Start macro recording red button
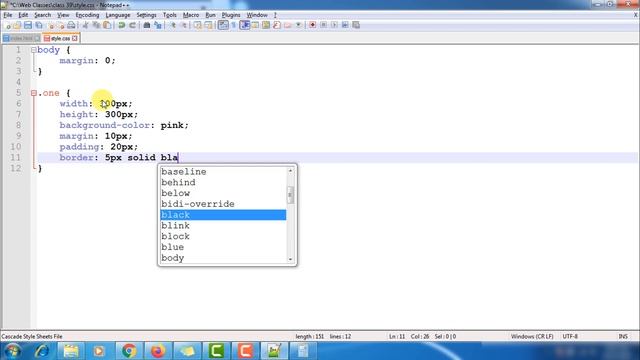The width and height of the screenshot is (640, 360). [312, 25]
